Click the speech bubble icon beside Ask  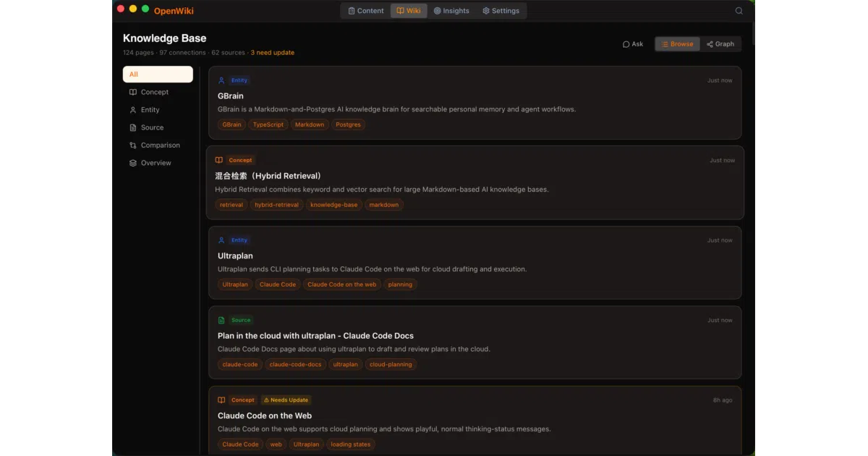coord(626,44)
